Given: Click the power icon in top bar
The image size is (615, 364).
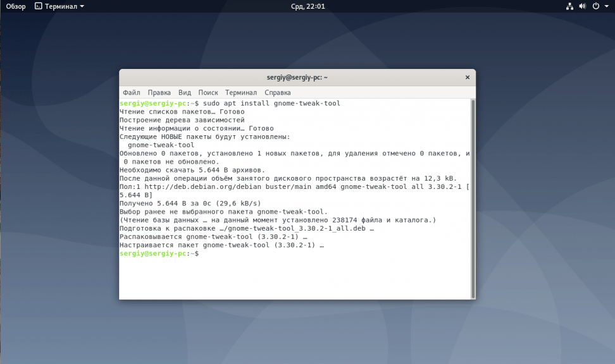Looking at the screenshot, I should pyautogui.click(x=596, y=6).
